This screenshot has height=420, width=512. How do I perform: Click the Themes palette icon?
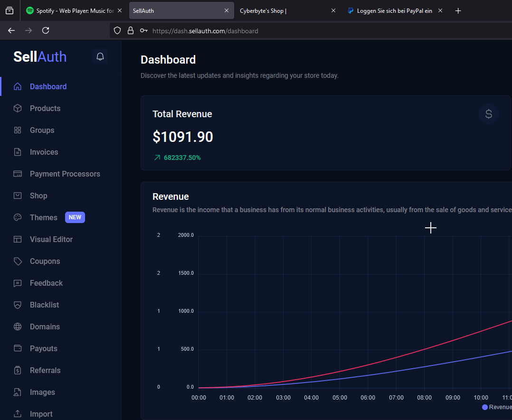click(18, 217)
